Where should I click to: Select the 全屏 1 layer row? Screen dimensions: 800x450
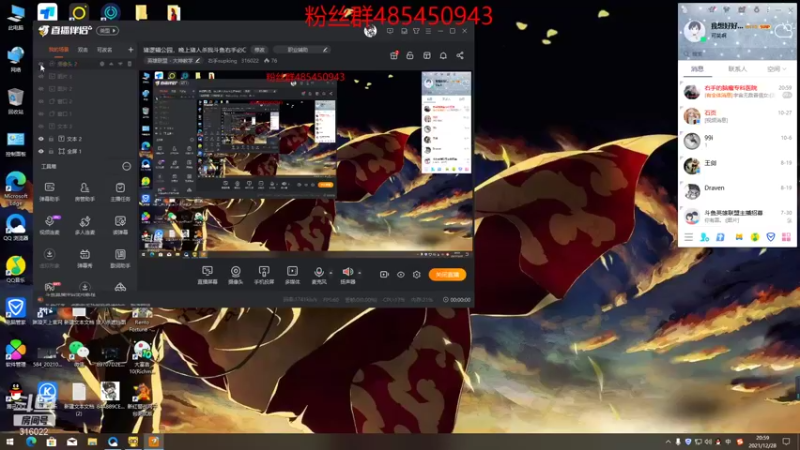tap(85, 151)
